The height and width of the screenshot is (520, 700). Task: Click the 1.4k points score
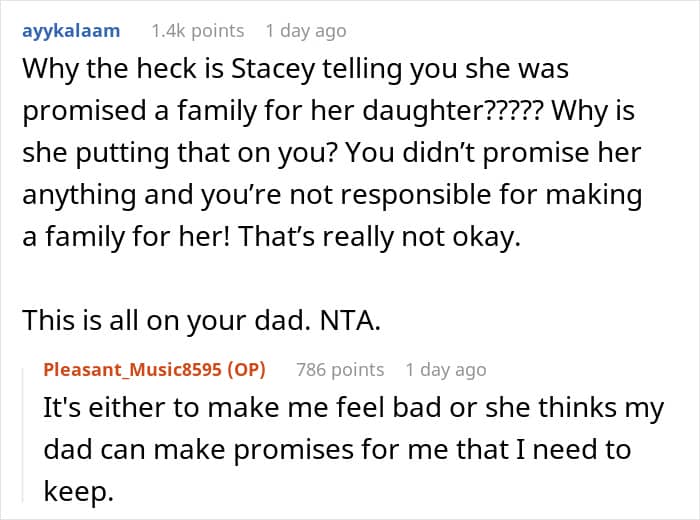(x=198, y=31)
